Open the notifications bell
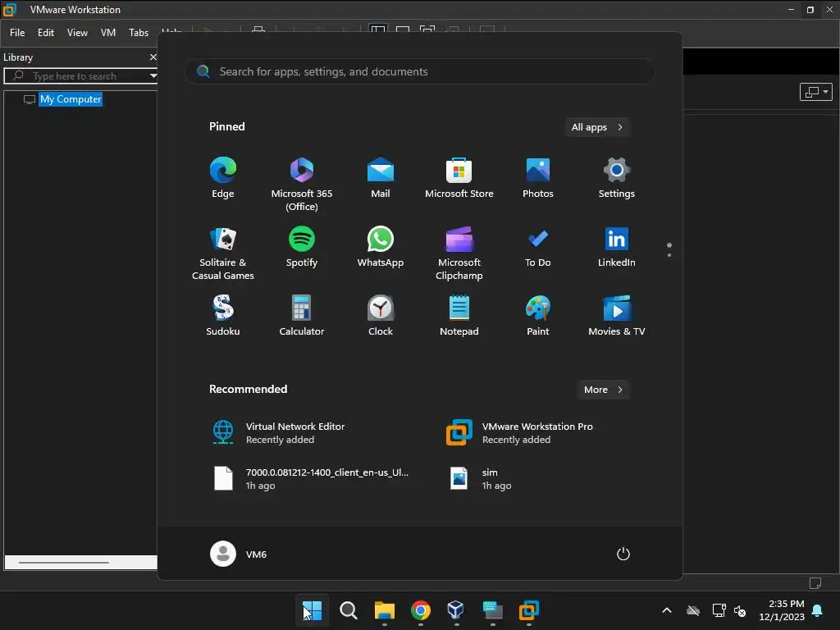Screen dimensions: 840x630 [x=818, y=610]
